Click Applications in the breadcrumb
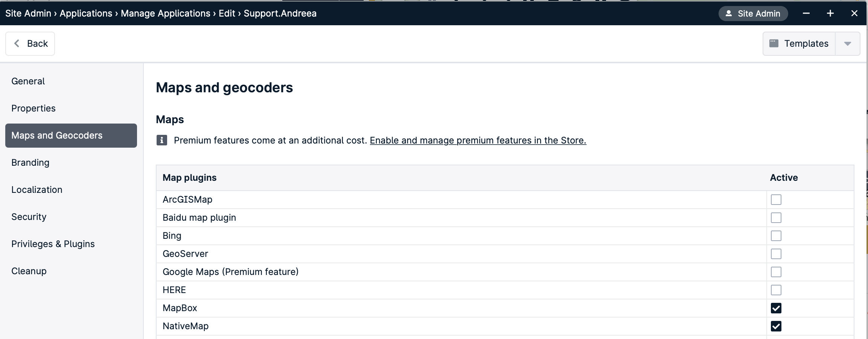Viewport: 868px width, 339px height. (x=86, y=13)
